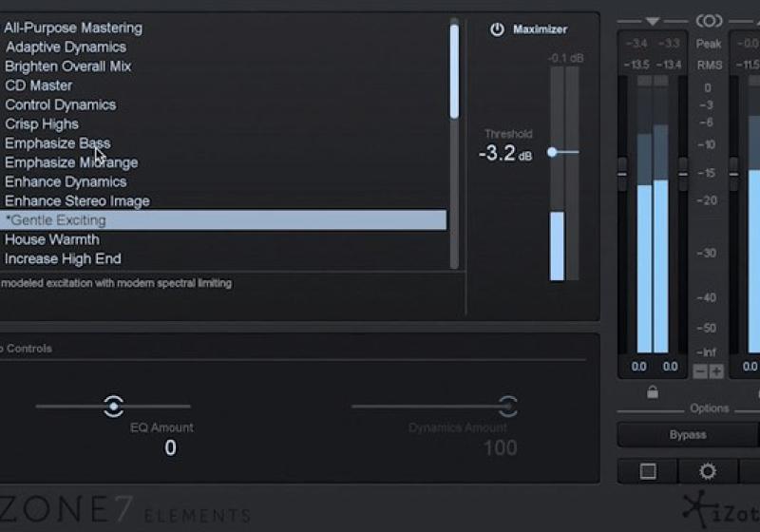Click the plus button under the meter scale
The width and height of the screenshot is (760, 532).
pos(716,371)
